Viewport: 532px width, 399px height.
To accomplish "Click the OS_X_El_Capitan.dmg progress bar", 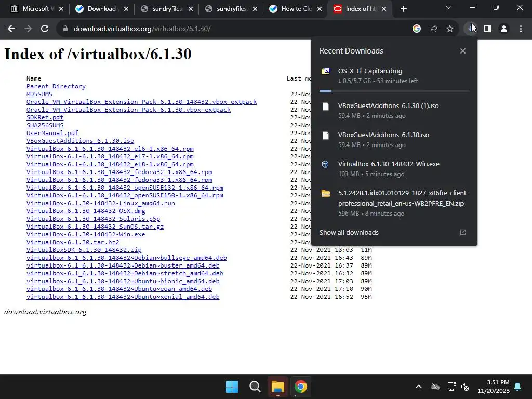I will tap(394, 91).
